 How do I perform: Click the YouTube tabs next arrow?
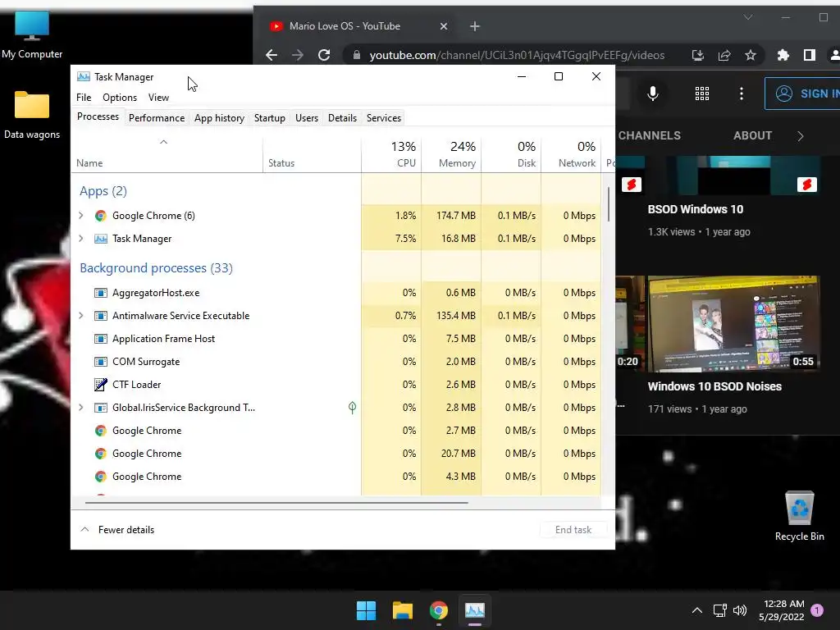pyautogui.click(x=801, y=136)
